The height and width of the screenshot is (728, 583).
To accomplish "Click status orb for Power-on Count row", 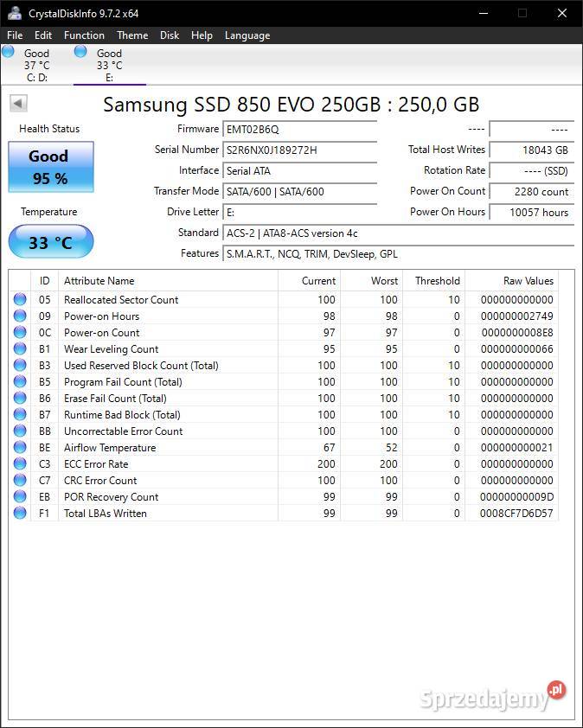I will [20, 332].
